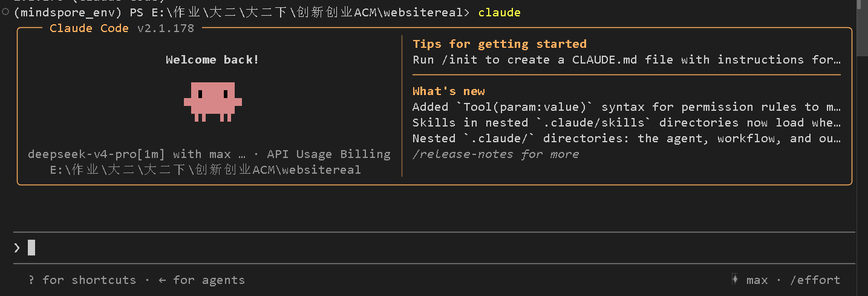Viewport: 868px width, 296px height.
Task: Select the 'Tips for getting started' heading
Action: click(500, 44)
